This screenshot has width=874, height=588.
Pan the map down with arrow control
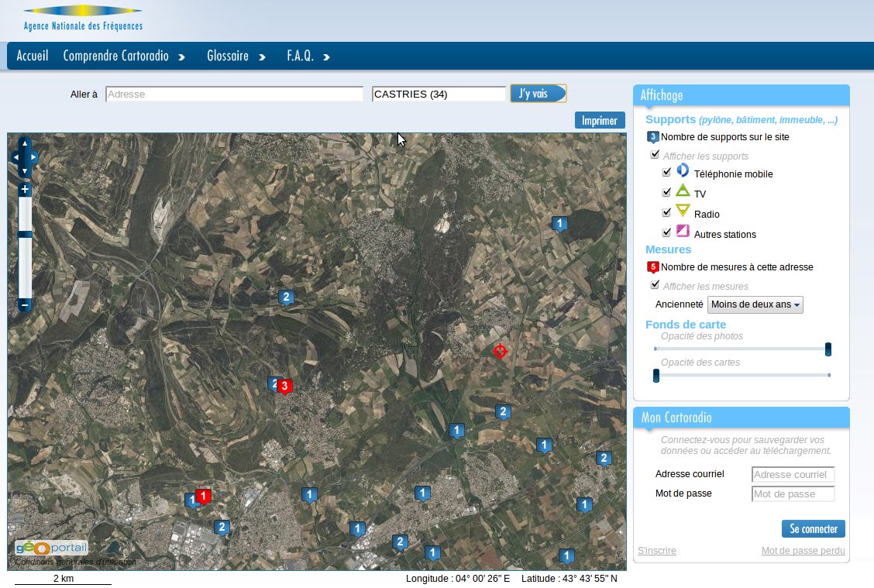pos(25,171)
